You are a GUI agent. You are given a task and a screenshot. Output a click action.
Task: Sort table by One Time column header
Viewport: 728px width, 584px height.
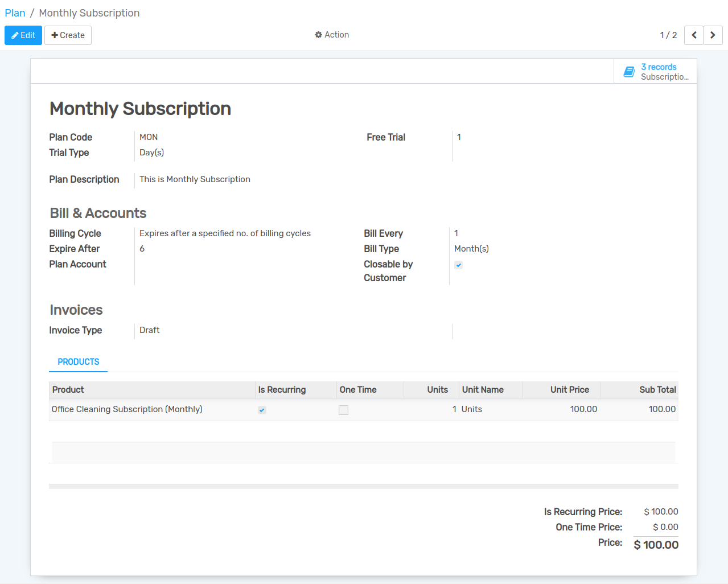coord(358,390)
